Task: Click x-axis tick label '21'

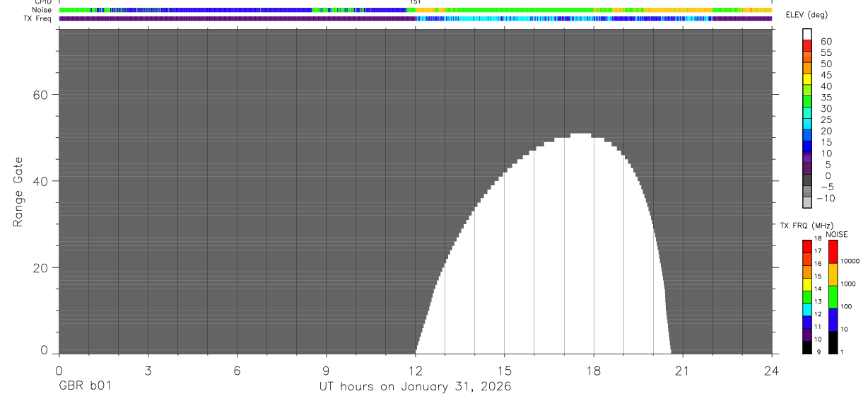Action: 683,370
